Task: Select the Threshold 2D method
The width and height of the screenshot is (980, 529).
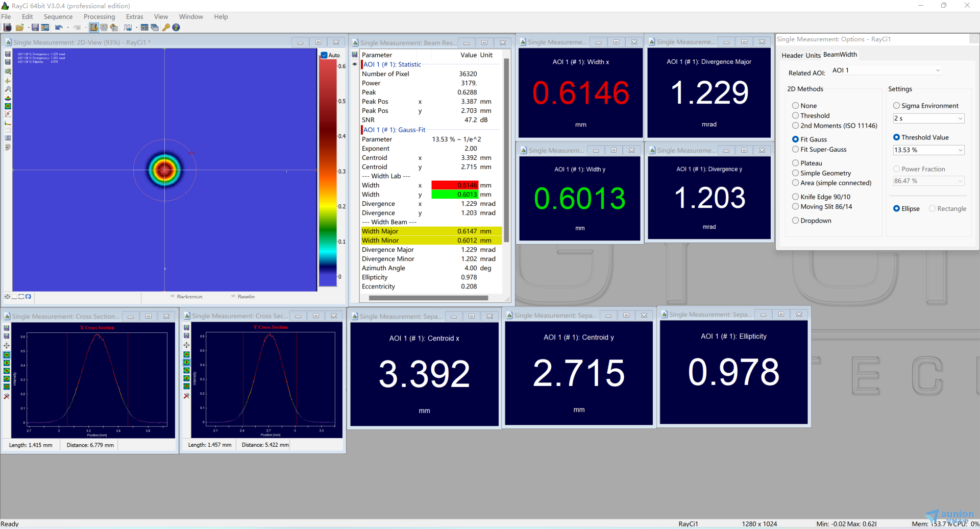Action: [795, 115]
